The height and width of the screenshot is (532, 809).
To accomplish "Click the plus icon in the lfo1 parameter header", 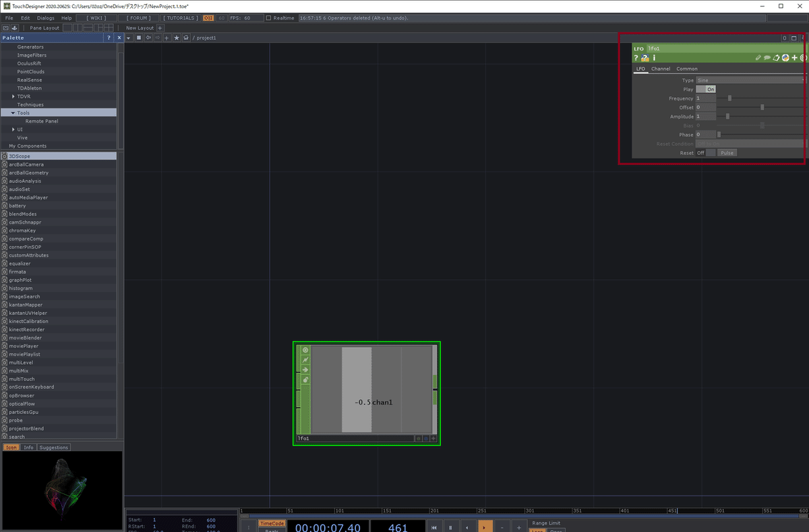I will (x=794, y=58).
